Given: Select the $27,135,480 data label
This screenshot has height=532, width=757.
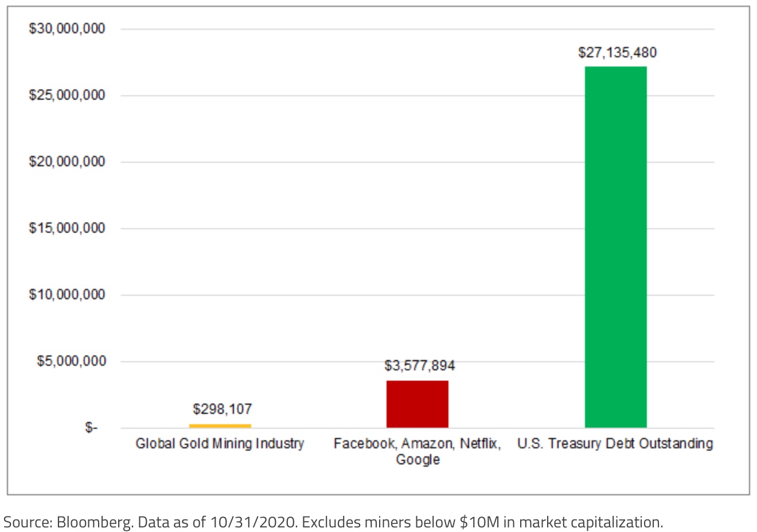Looking at the screenshot, I should tap(617, 53).
